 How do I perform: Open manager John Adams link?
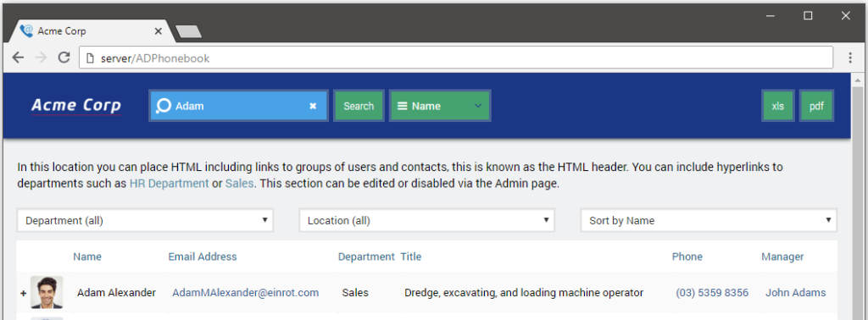click(795, 293)
